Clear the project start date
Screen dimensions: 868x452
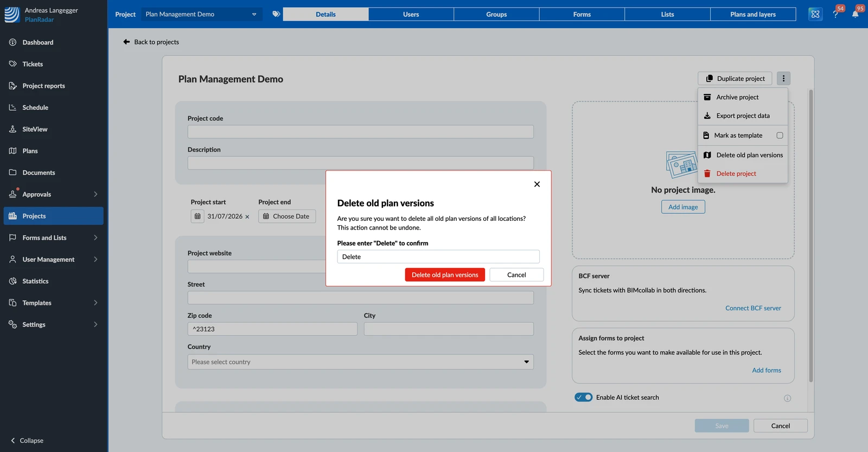pos(247,217)
